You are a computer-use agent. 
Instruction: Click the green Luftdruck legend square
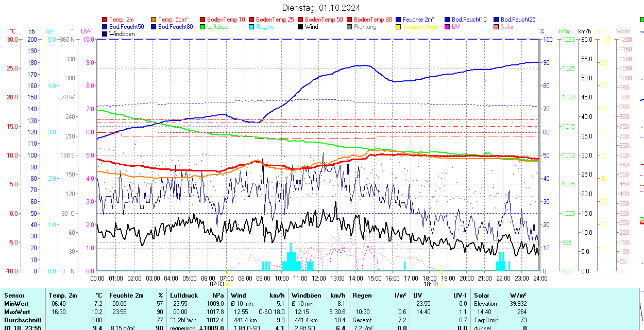coord(203,27)
